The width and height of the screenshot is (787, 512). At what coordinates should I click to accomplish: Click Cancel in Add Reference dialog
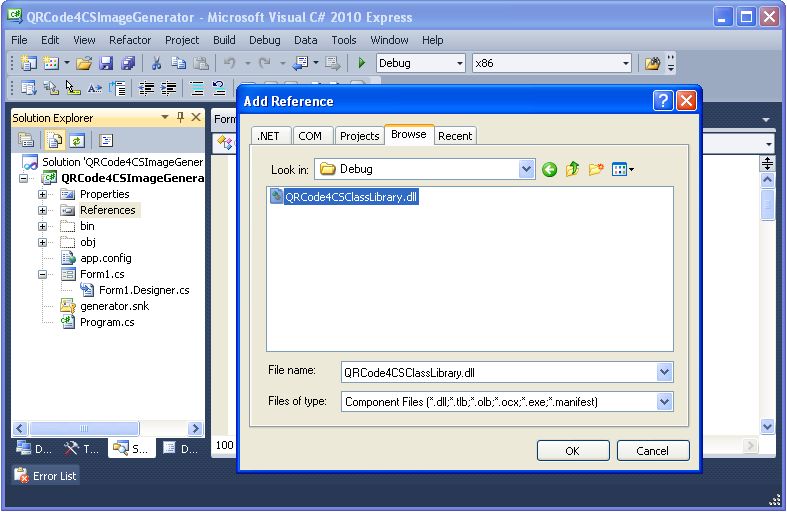652,451
